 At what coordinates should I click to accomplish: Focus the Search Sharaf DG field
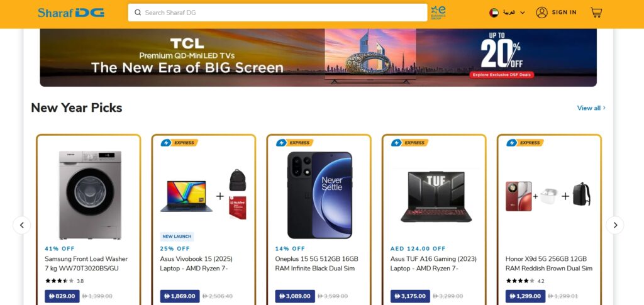pos(277,13)
